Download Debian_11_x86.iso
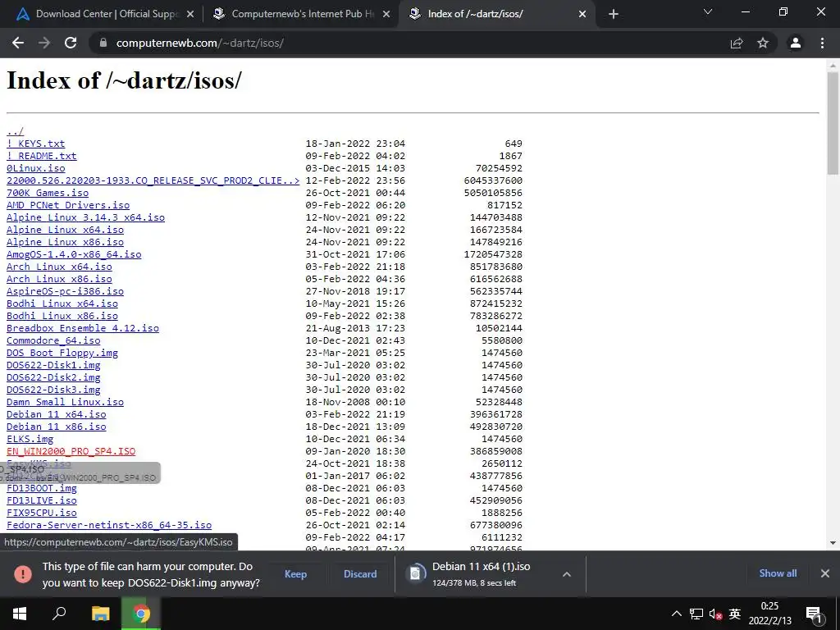The height and width of the screenshot is (630, 840). [57, 427]
